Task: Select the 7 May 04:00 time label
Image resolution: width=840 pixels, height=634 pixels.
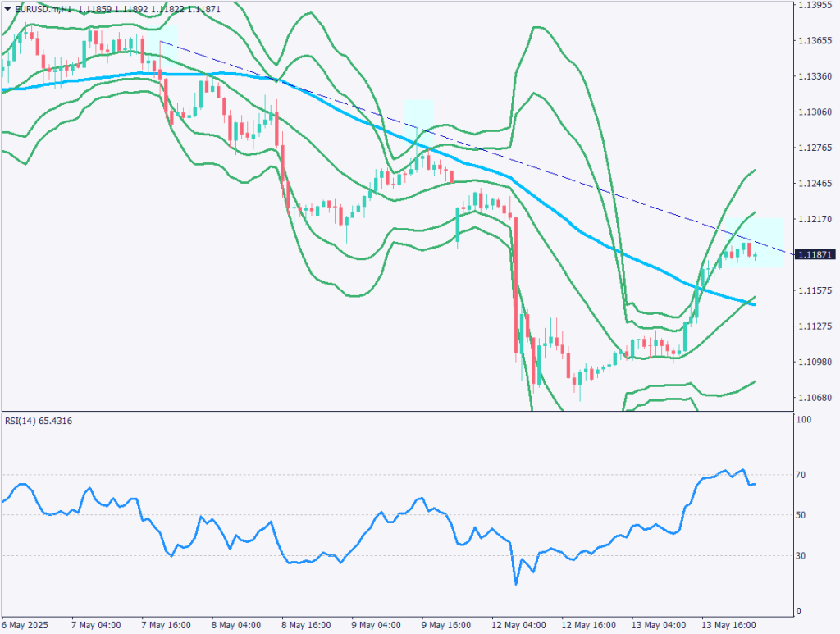Action: (x=96, y=626)
